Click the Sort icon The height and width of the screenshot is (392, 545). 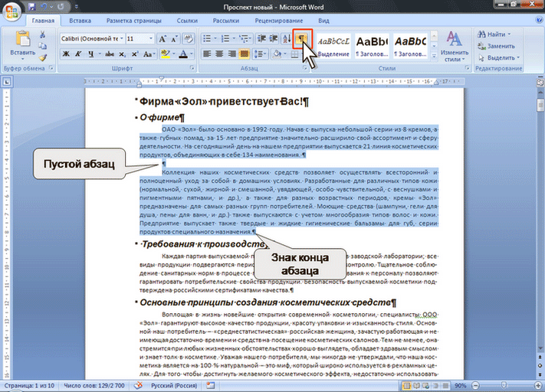tap(287, 38)
